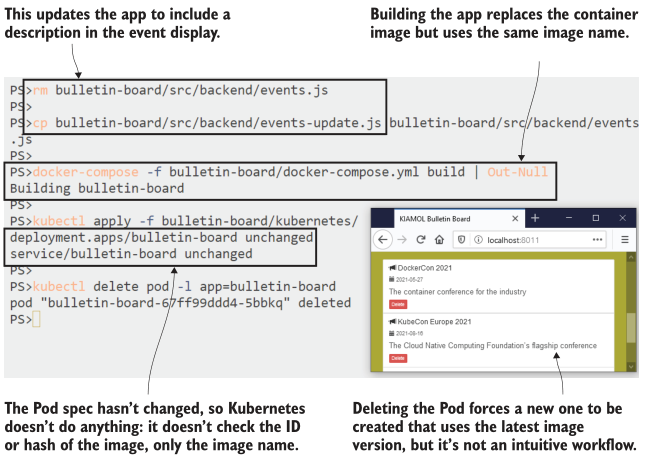Delete the KubeCon Europe 2021 event
This screenshot has width=649, height=459.
click(x=397, y=357)
